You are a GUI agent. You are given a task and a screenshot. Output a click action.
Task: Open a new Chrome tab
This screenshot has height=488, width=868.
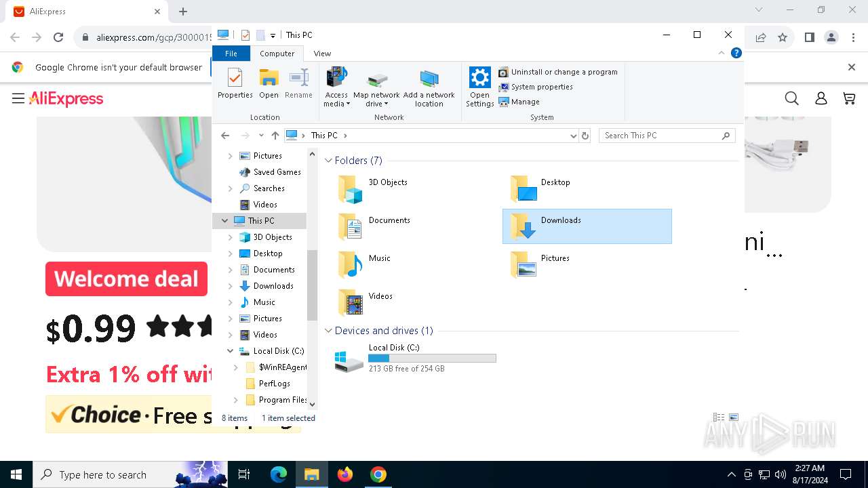(x=183, y=12)
